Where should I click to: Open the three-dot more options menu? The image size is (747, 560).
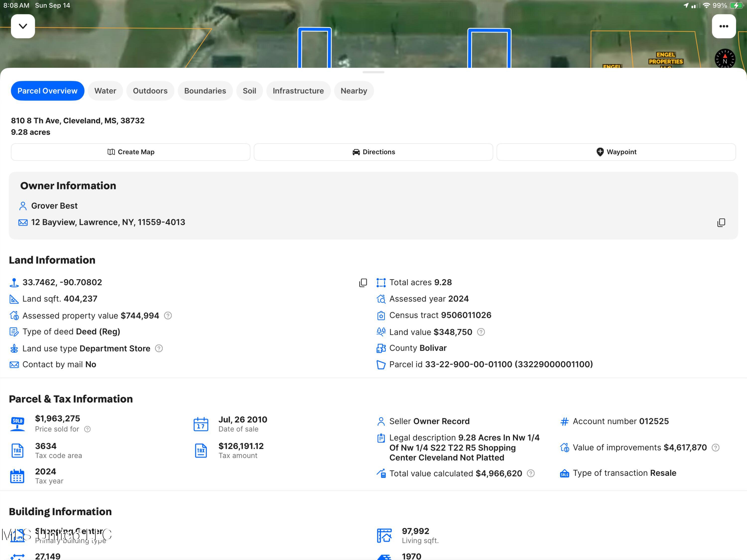tap(723, 26)
